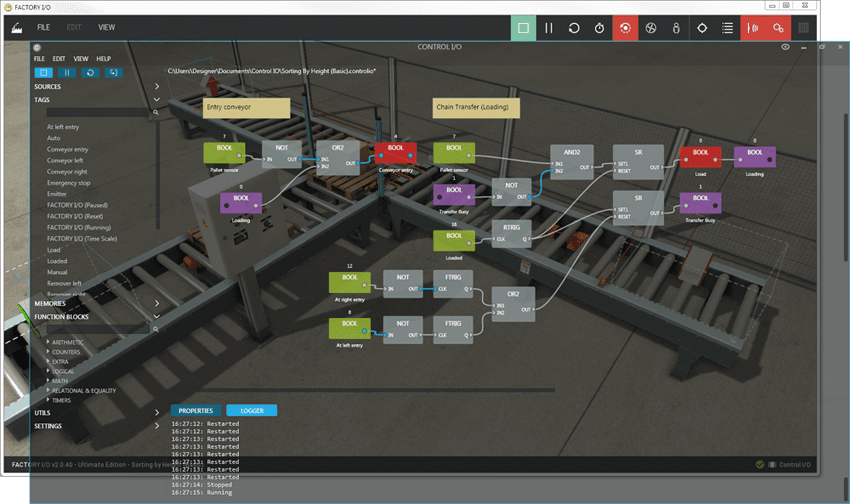Click the 'Chain Transfer (Loading)' yellow note
Image resolution: width=850 pixels, height=504 pixels.
[x=476, y=108]
